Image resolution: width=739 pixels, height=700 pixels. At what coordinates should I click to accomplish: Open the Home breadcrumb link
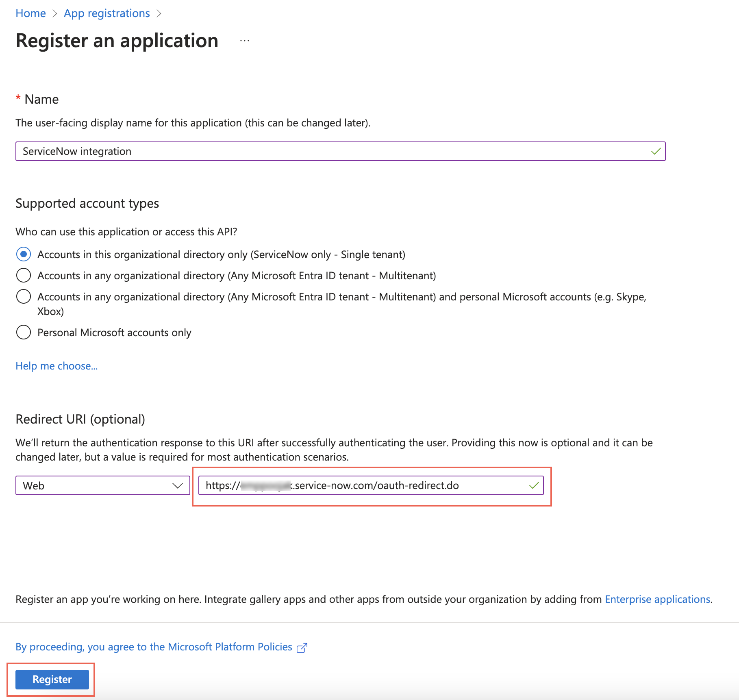[30, 13]
